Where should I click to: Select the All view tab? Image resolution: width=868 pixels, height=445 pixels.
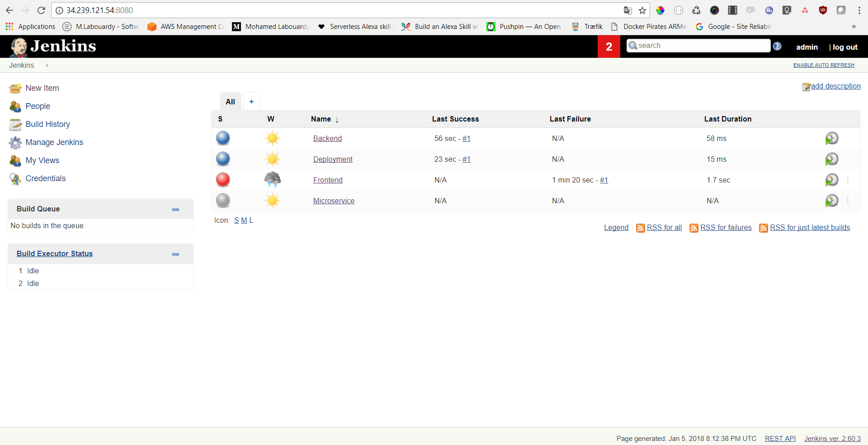coord(231,102)
